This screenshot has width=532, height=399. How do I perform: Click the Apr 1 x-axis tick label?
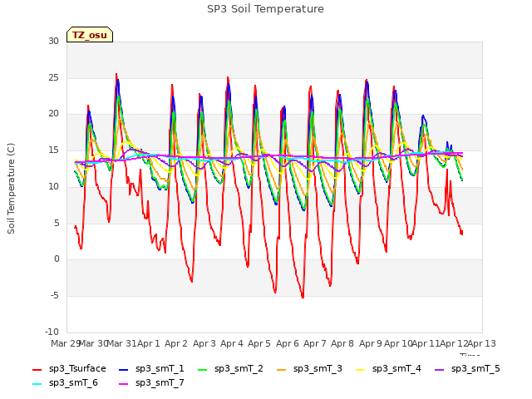(148, 343)
